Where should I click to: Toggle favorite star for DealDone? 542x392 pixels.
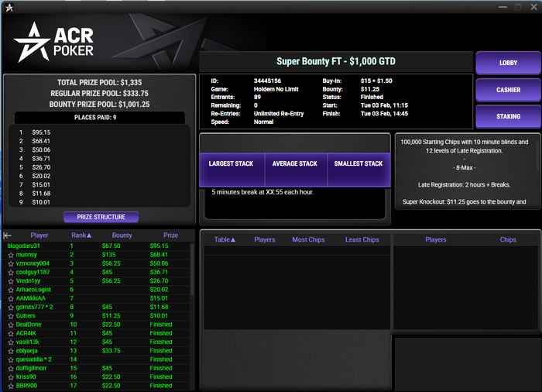(x=11, y=325)
